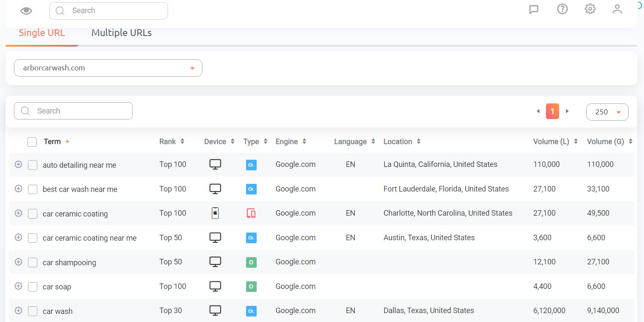Click the blue OL type badge for car wash
This screenshot has width=644, height=322.
pyautogui.click(x=251, y=311)
